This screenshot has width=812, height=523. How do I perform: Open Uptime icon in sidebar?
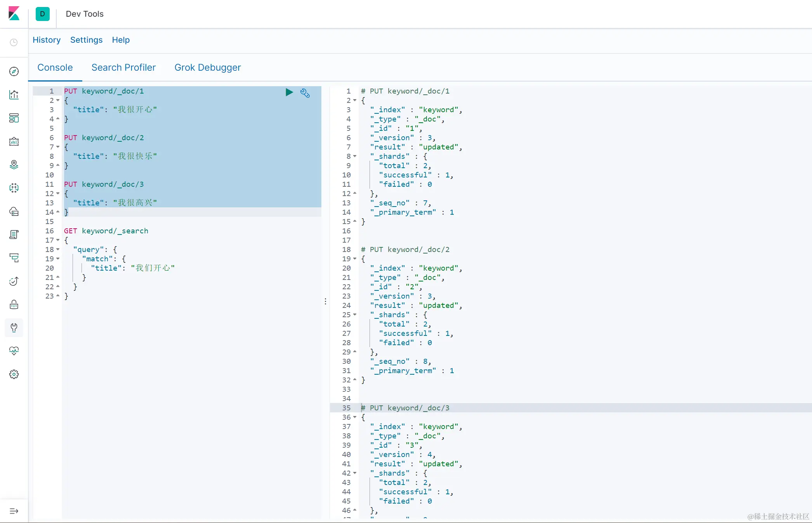click(x=14, y=281)
